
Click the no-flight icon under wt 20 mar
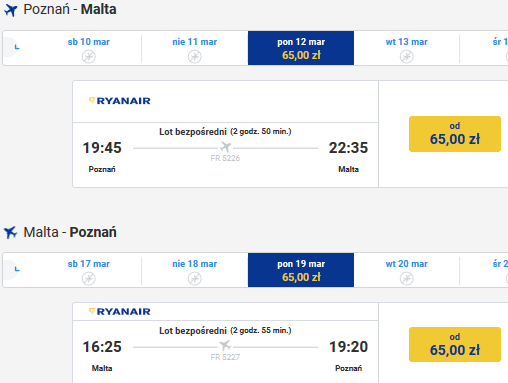[407, 278]
